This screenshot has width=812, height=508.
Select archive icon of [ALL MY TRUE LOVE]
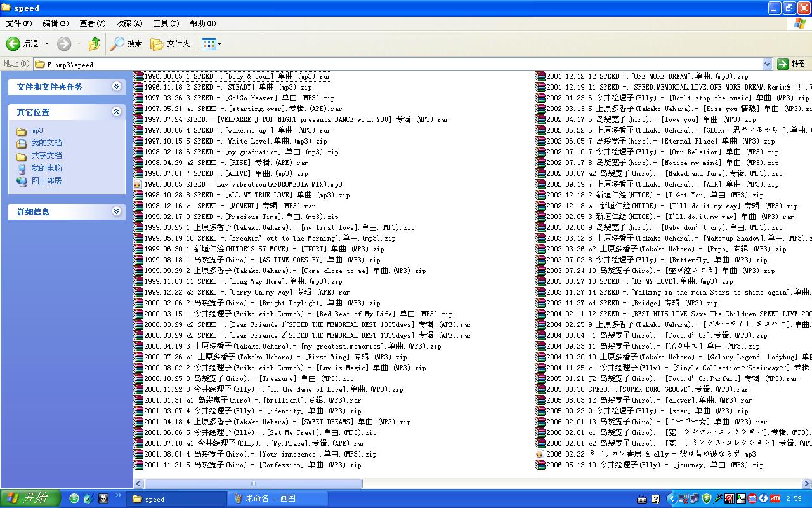coord(138,195)
